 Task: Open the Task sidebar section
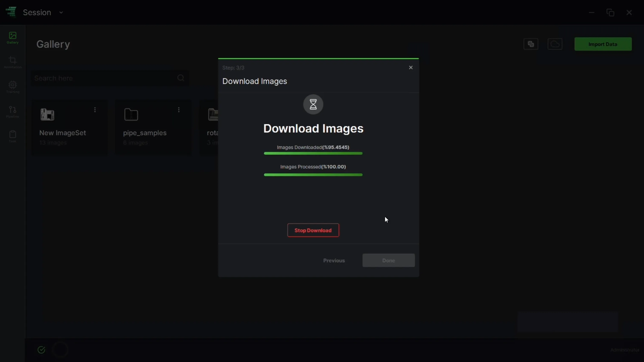13,136
